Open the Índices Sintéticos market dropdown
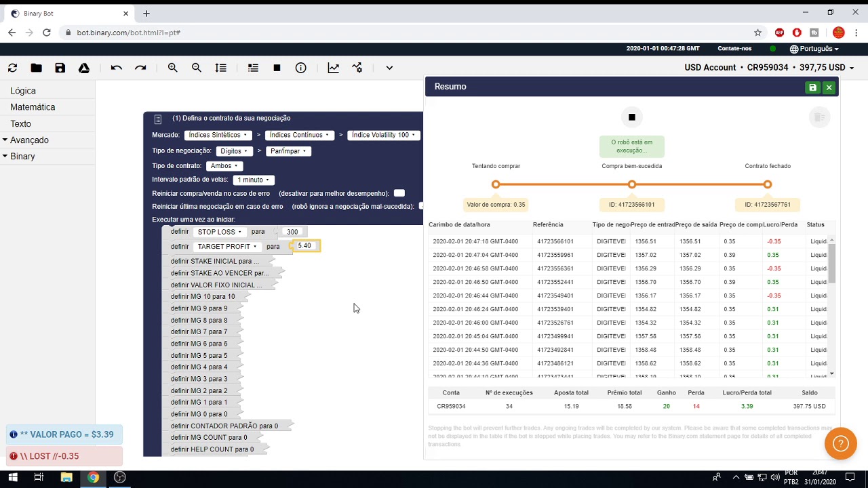 pos(218,135)
